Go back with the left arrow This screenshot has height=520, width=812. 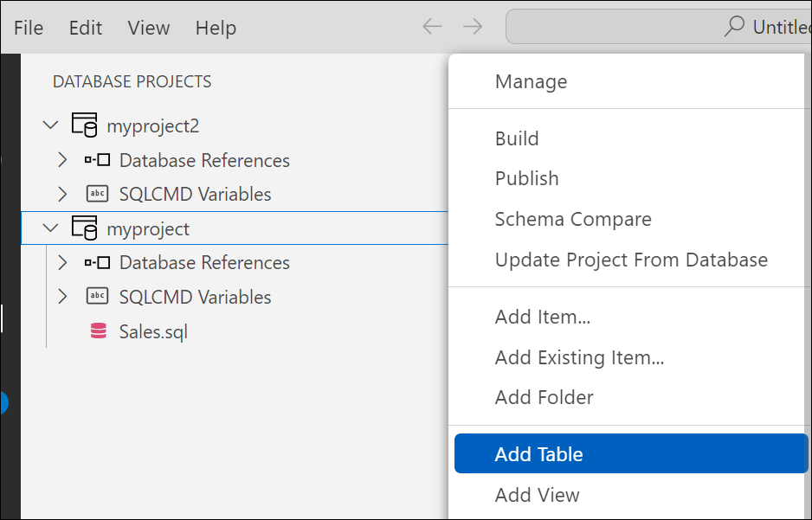(x=432, y=27)
